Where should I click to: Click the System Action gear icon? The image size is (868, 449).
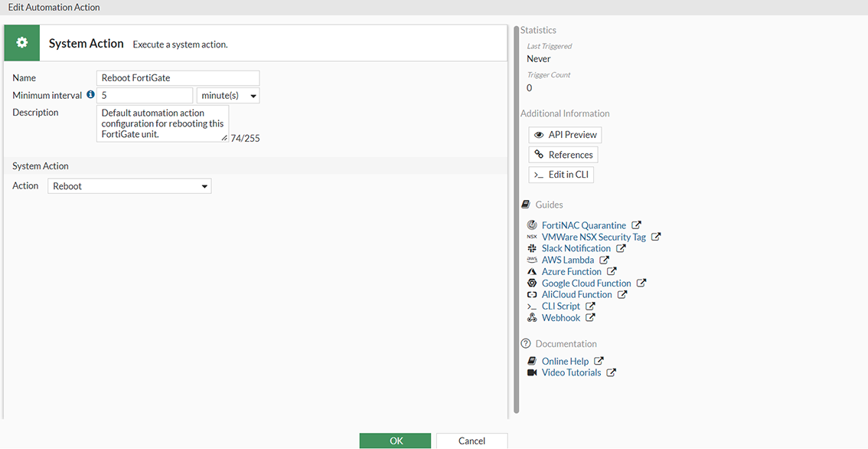(x=22, y=43)
